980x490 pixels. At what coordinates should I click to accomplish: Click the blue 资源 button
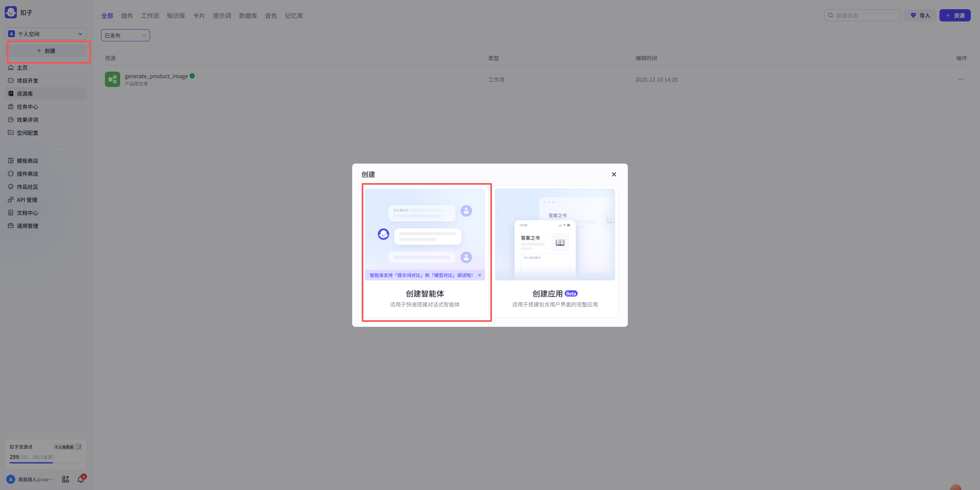(955, 15)
